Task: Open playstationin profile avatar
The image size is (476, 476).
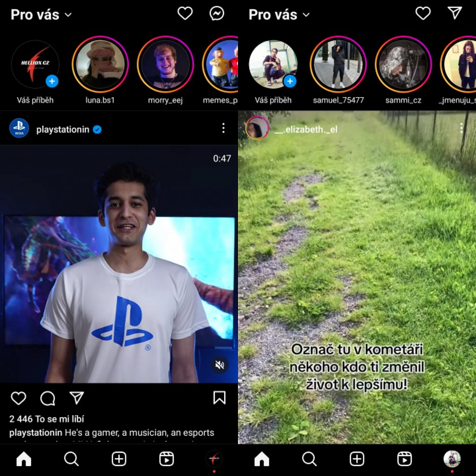Action: (x=19, y=128)
